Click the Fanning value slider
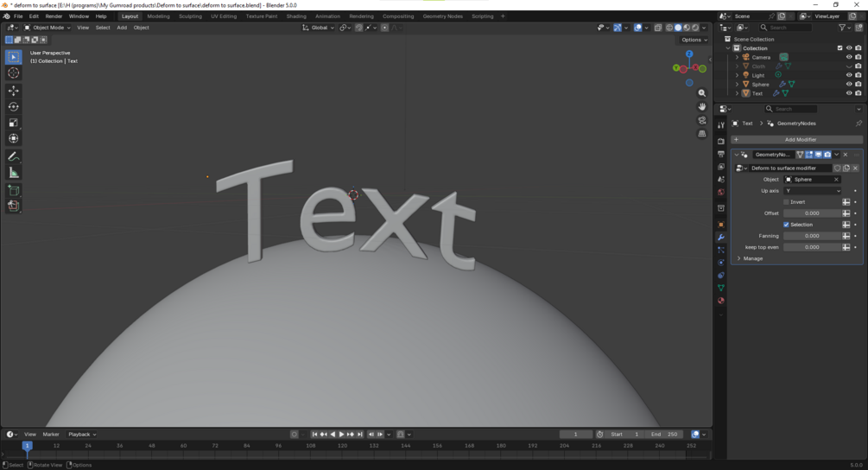This screenshot has width=868, height=470. click(812, 236)
